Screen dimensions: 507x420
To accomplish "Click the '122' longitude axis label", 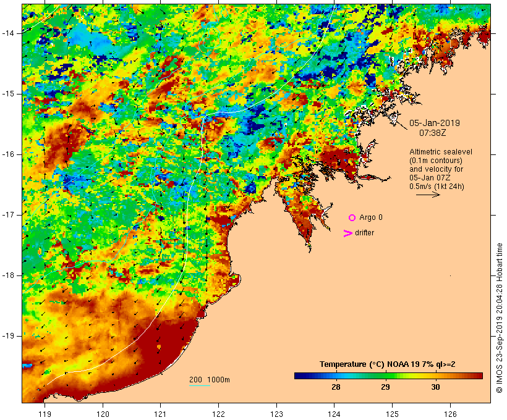I will [219, 414].
